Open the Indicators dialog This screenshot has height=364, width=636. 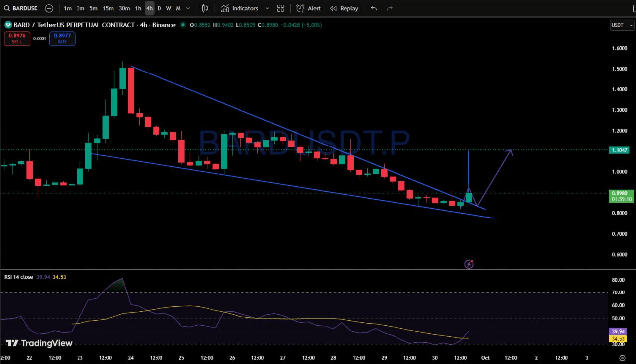point(240,8)
